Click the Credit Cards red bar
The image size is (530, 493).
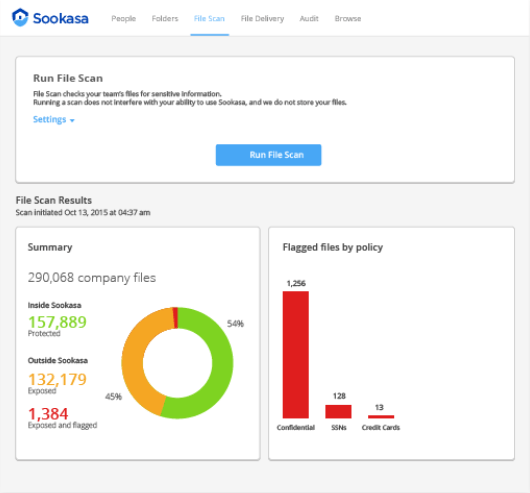pyautogui.click(x=381, y=417)
